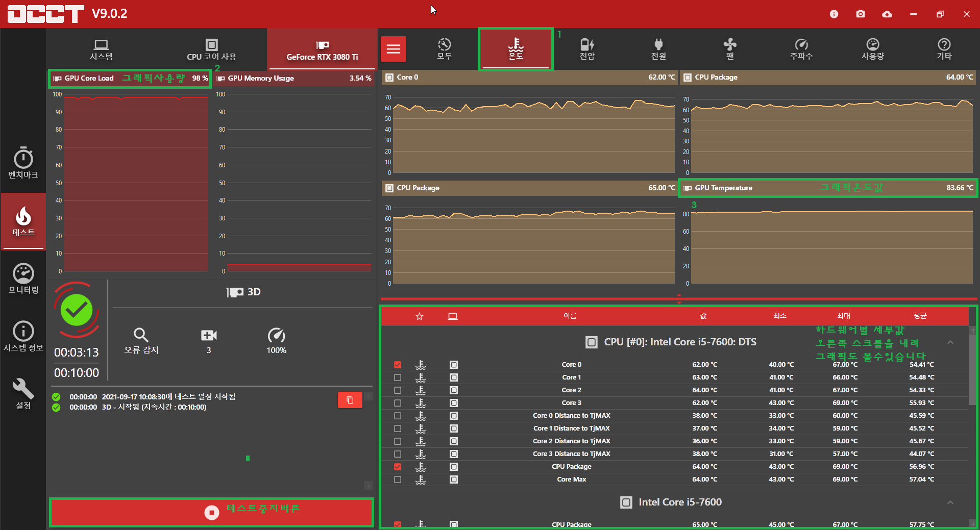
Task: Open 설정 wrench settings
Action: pos(23,394)
